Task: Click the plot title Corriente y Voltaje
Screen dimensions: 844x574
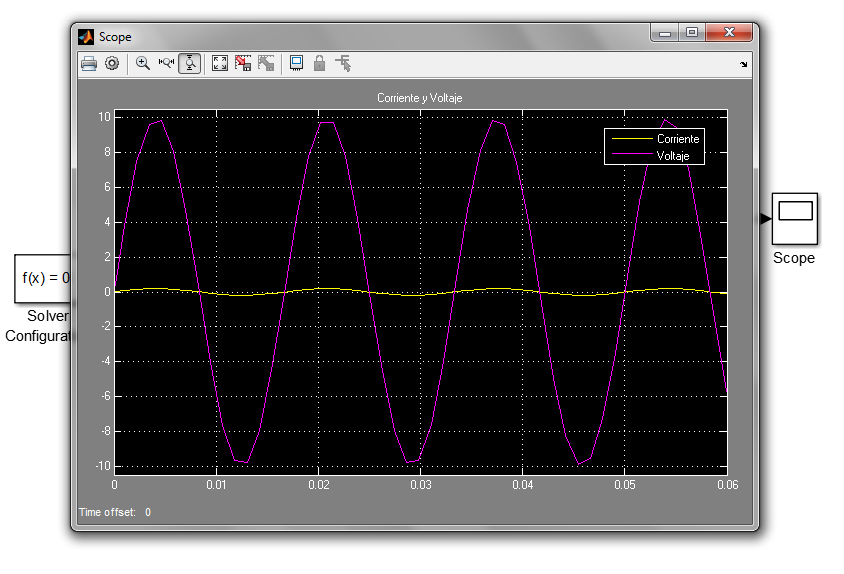Action: (420, 98)
